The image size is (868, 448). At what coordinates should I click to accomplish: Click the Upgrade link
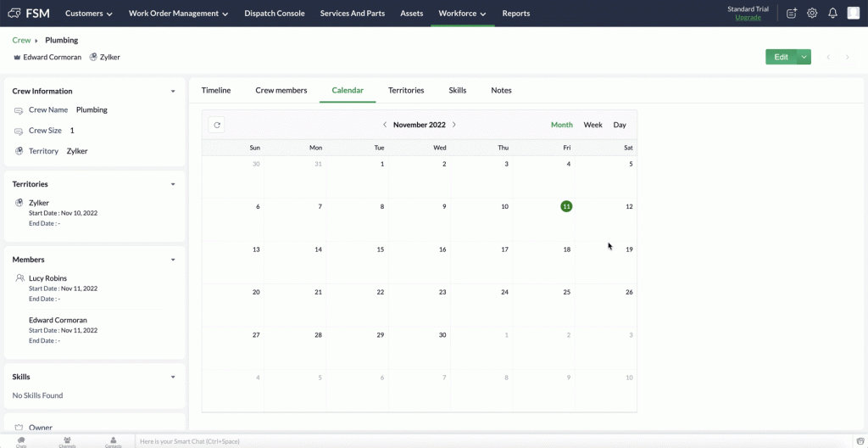pos(748,18)
